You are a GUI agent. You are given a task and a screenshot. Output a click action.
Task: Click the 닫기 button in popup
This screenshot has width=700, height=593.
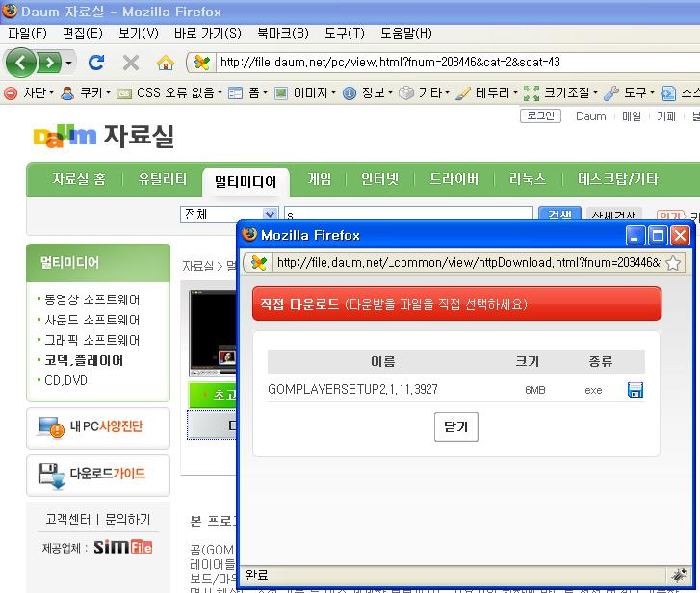coord(455,427)
